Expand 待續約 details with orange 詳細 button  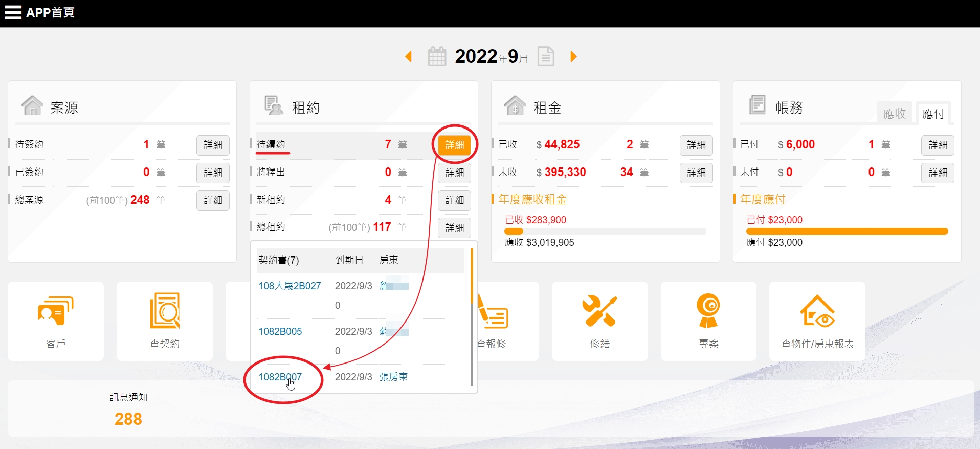coord(454,145)
